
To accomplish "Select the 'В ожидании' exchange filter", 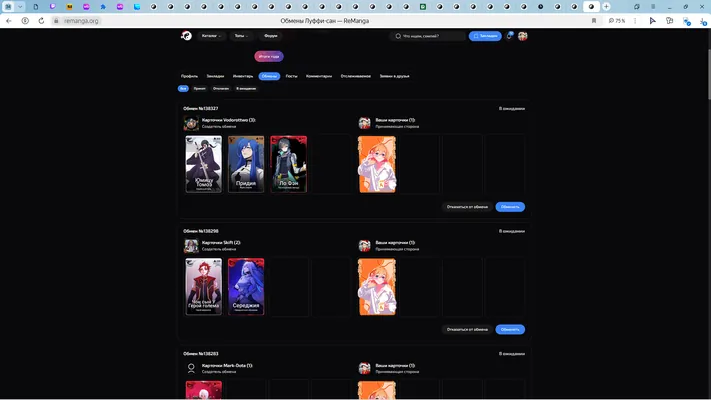I will coord(246,88).
